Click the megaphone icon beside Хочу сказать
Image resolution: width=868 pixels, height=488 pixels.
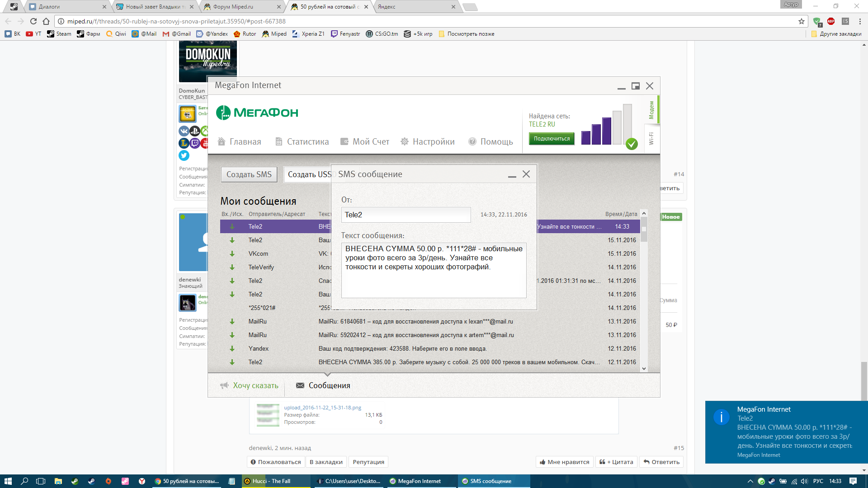(224, 385)
